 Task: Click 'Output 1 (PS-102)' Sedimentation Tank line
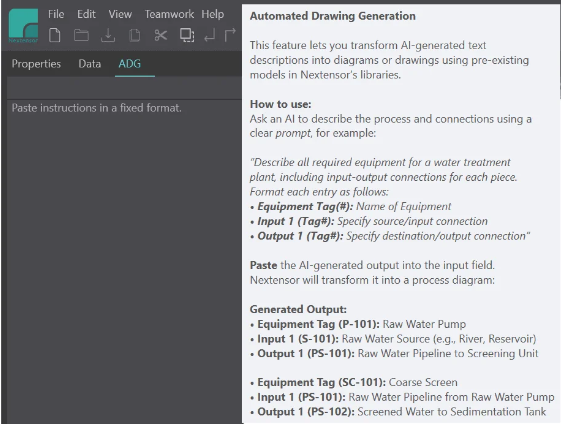point(398,412)
